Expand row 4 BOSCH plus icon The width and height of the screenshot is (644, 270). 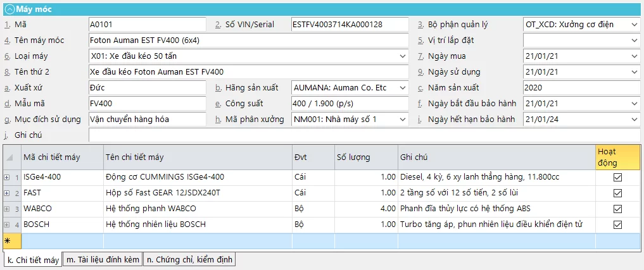pyautogui.click(x=7, y=224)
